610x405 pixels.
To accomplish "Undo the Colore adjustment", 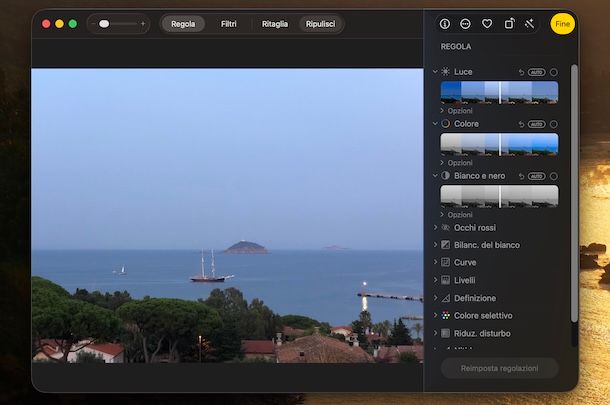I will pyautogui.click(x=521, y=124).
